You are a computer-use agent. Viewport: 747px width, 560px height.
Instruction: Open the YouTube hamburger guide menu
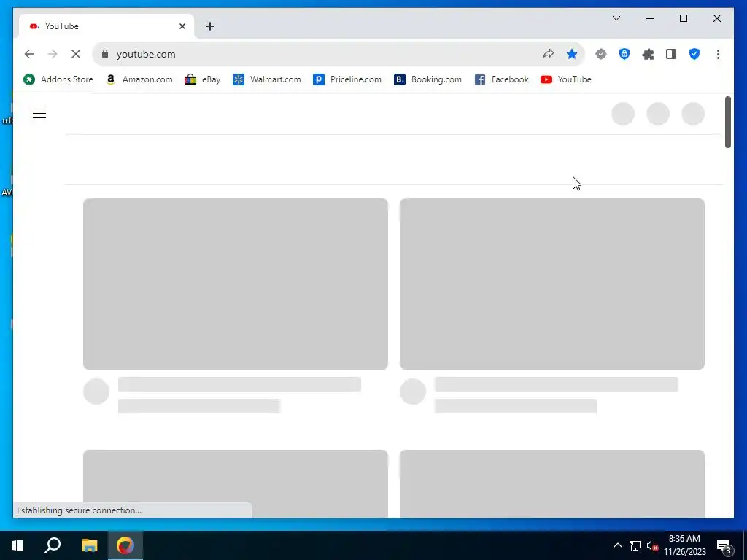click(x=39, y=113)
